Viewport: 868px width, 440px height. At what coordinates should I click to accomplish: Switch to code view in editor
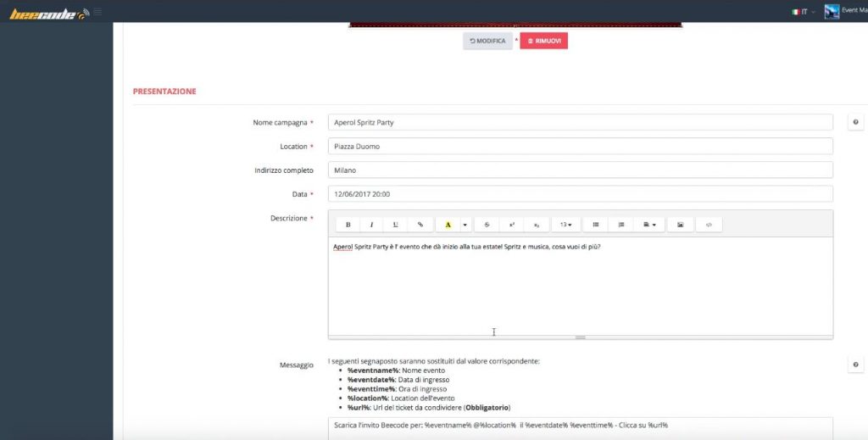click(709, 224)
